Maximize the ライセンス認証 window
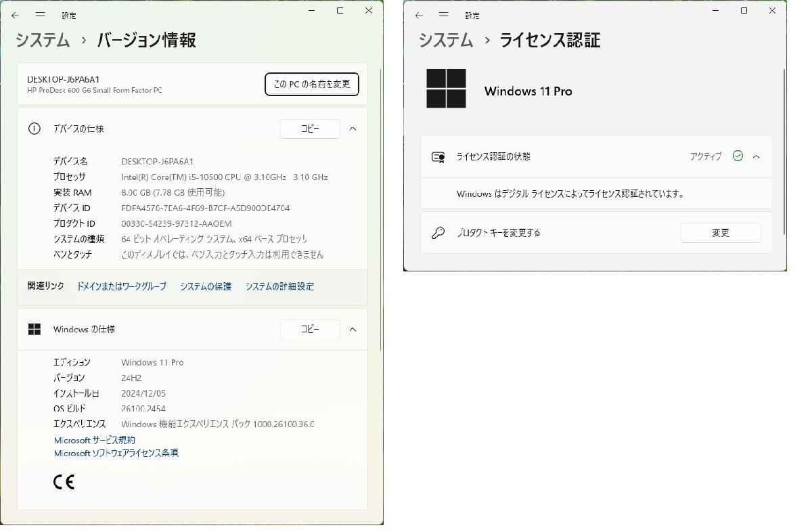Screen dimensions: 812x532 click(x=744, y=11)
